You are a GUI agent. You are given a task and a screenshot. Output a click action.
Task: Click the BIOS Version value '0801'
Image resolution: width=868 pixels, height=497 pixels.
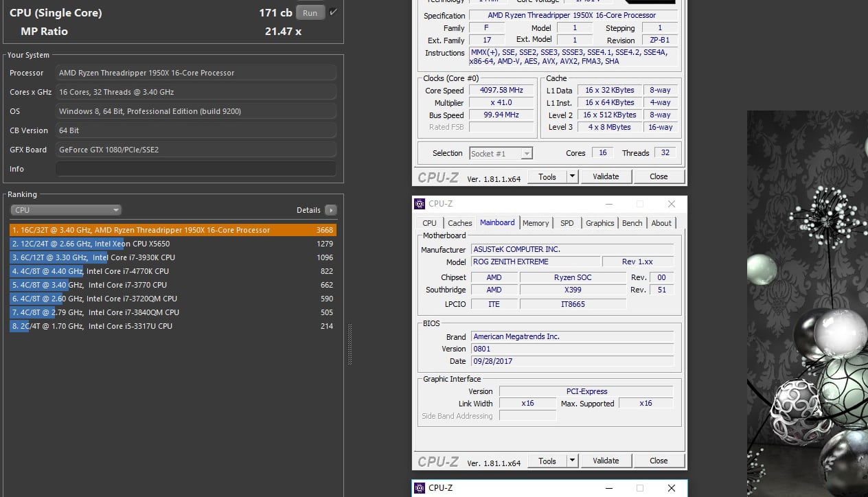pyautogui.click(x=572, y=349)
